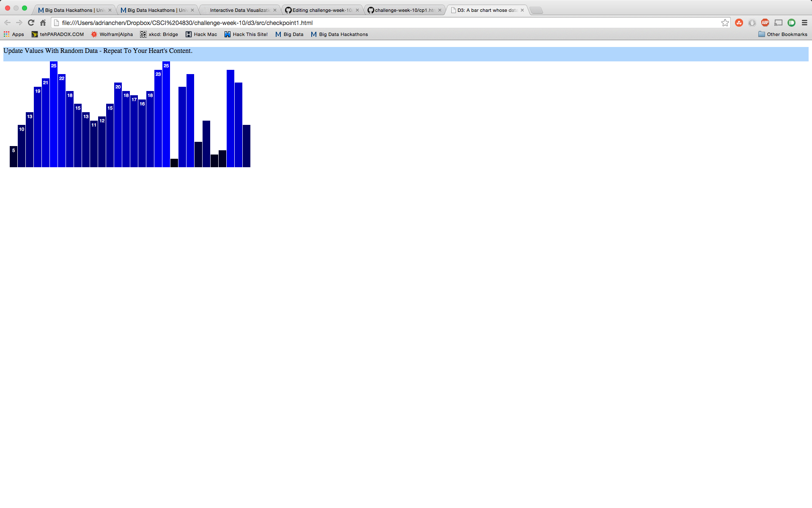Screen dimensions: 812x508
Task: Open the xkcd: Bridge bookmark
Action: pyautogui.click(x=159, y=34)
